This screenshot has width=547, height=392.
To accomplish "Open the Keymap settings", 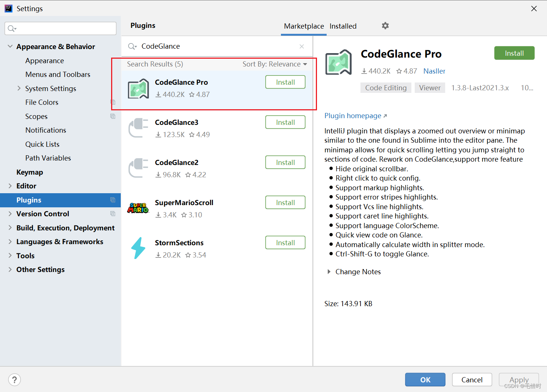I will pyautogui.click(x=30, y=172).
